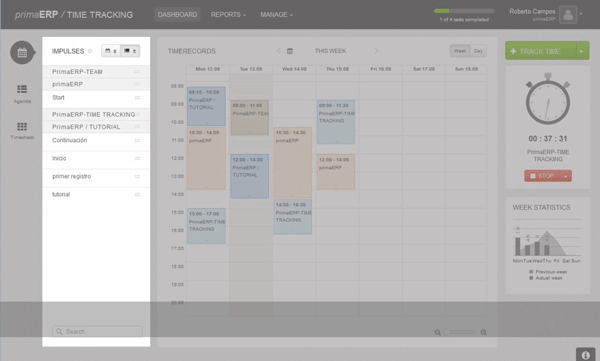
Task: Open Tuesday 12:00 - 14:30 Tutorial record
Action: coord(249,176)
